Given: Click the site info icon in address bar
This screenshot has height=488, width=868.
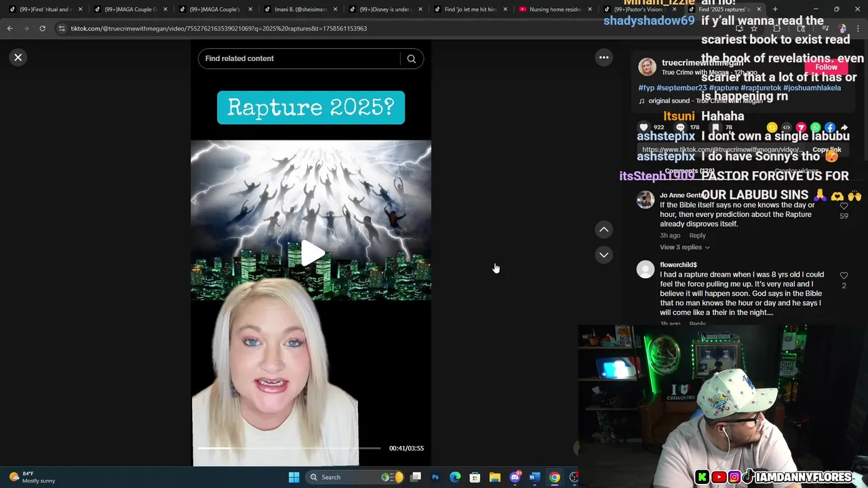Looking at the screenshot, I should [62, 28].
